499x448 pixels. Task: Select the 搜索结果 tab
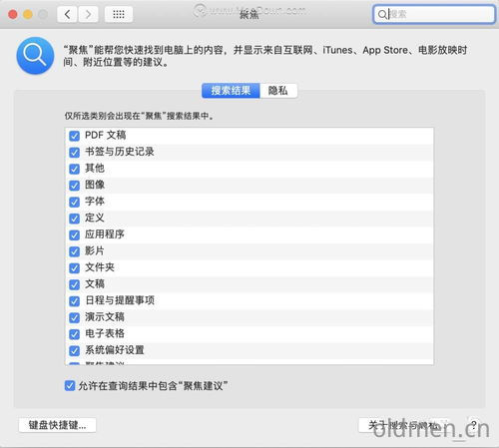pos(231,91)
